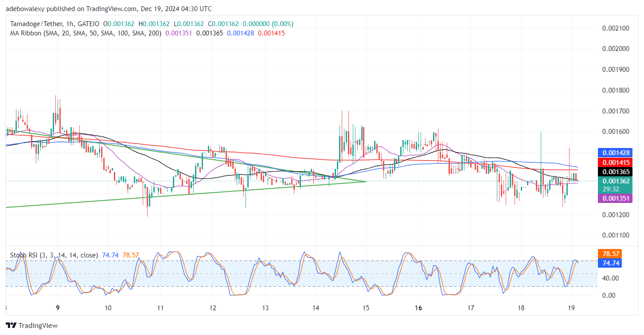
Task: Click date 9 on the time axis
Action: (x=58, y=308)
